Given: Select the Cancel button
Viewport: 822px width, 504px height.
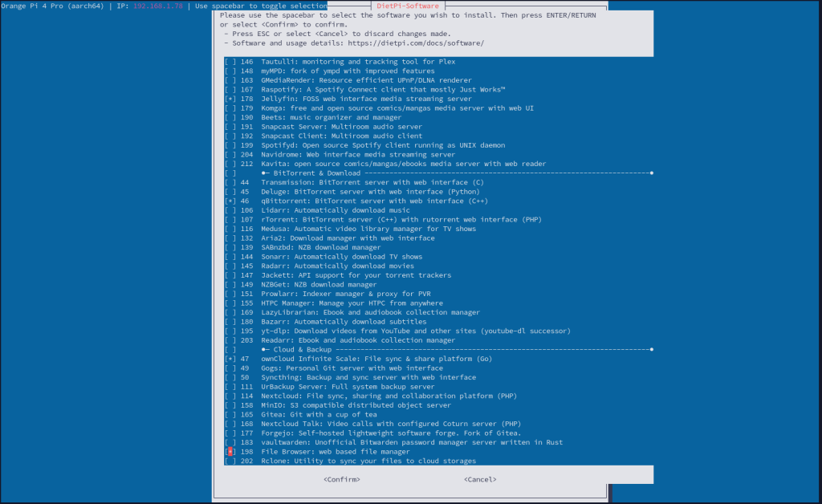Looking at the screenshot, I should tap(480, 479).
